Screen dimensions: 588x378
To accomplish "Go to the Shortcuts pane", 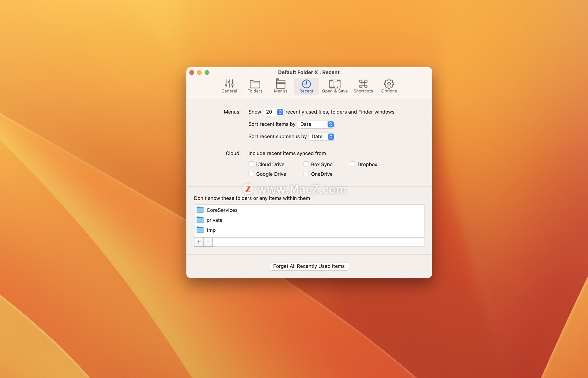I will point(363,86).
